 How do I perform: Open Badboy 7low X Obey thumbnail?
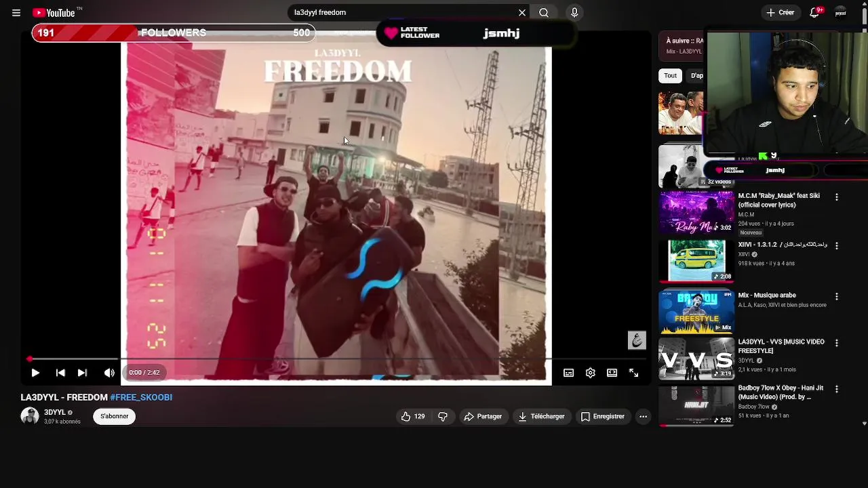pyautogui.click(x=696, y=405)
